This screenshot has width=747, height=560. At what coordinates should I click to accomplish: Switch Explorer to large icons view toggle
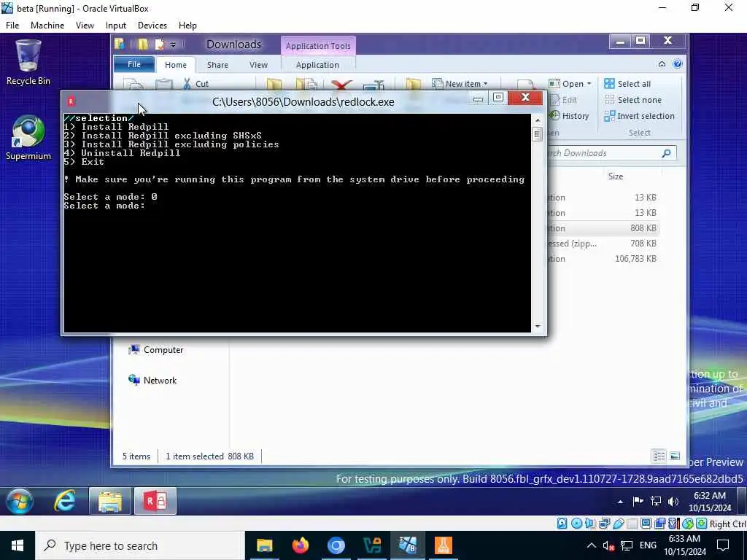675,456
